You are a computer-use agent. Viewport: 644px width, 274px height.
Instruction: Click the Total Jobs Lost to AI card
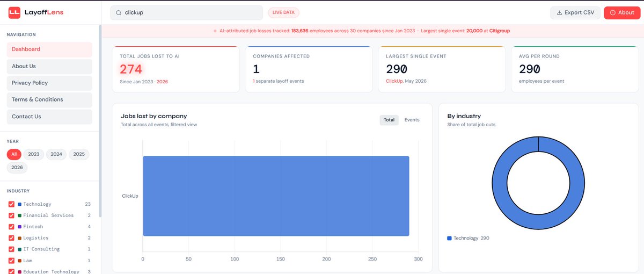click(175, 69)
